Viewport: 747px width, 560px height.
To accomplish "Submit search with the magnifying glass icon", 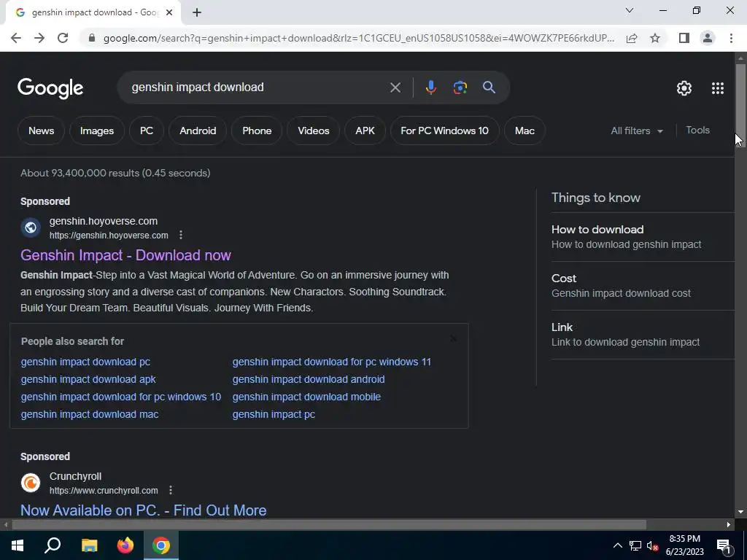I will coord(489,87).
